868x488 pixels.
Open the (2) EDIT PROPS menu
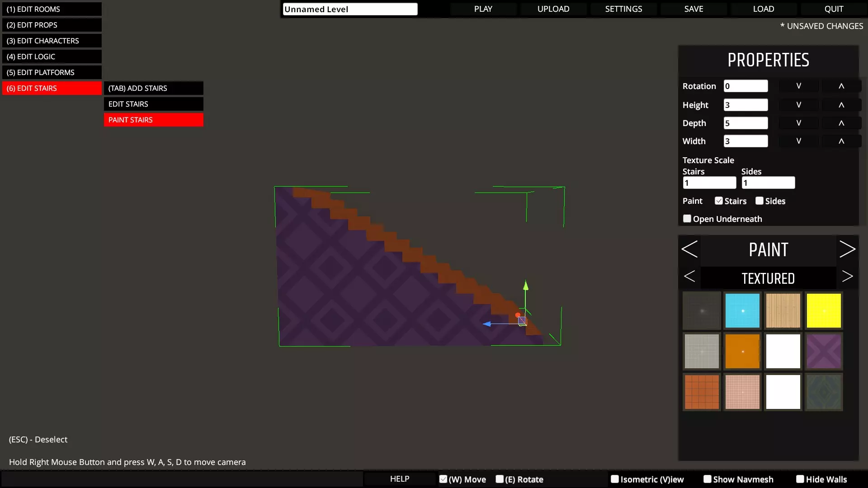[x=52, y=25]
